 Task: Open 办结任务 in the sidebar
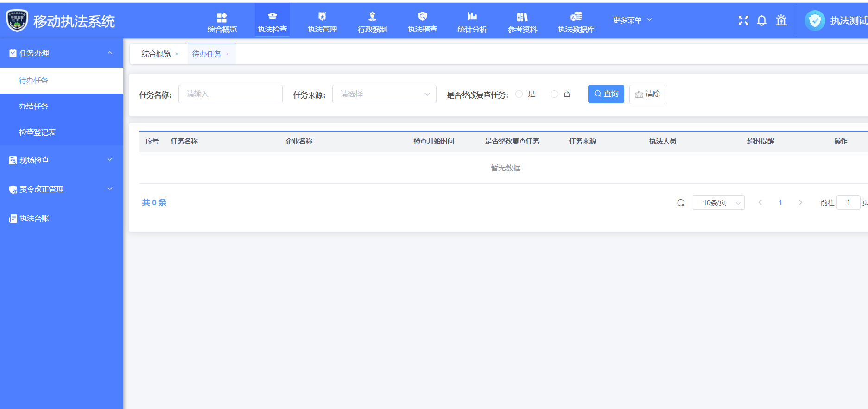pyautogui.click(x=62, y=106)
